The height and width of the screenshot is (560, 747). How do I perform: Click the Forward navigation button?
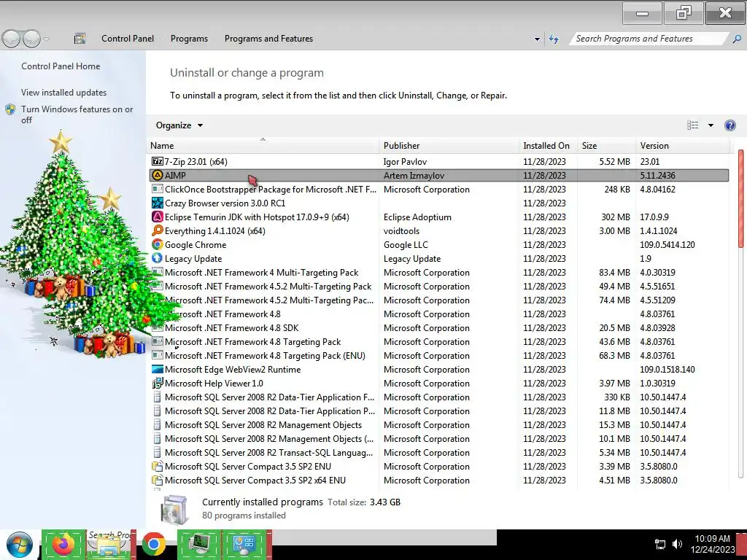(x=31, y=39)
